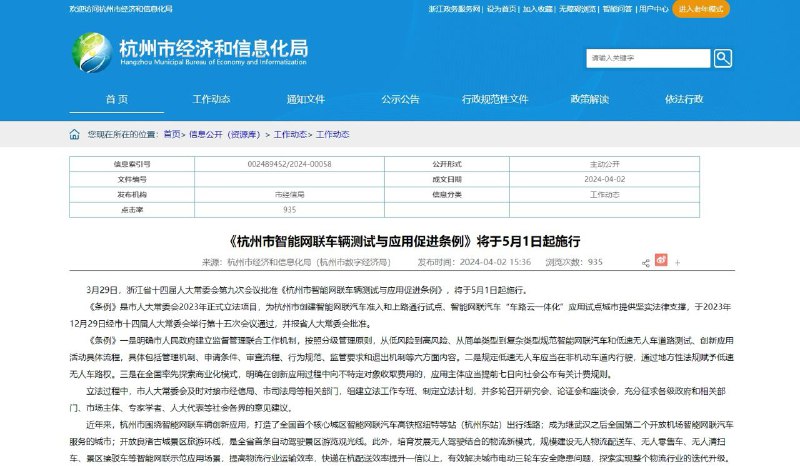This screenshot has height=466, width=800.
Task: Click the index number 002489452/2024-00058 cell
Action: [x=289, y=164]
